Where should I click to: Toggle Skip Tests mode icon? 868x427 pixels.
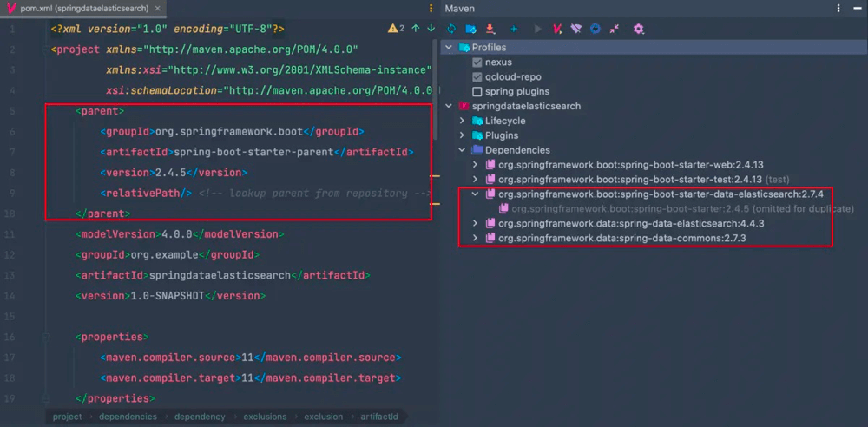point(595,29)
